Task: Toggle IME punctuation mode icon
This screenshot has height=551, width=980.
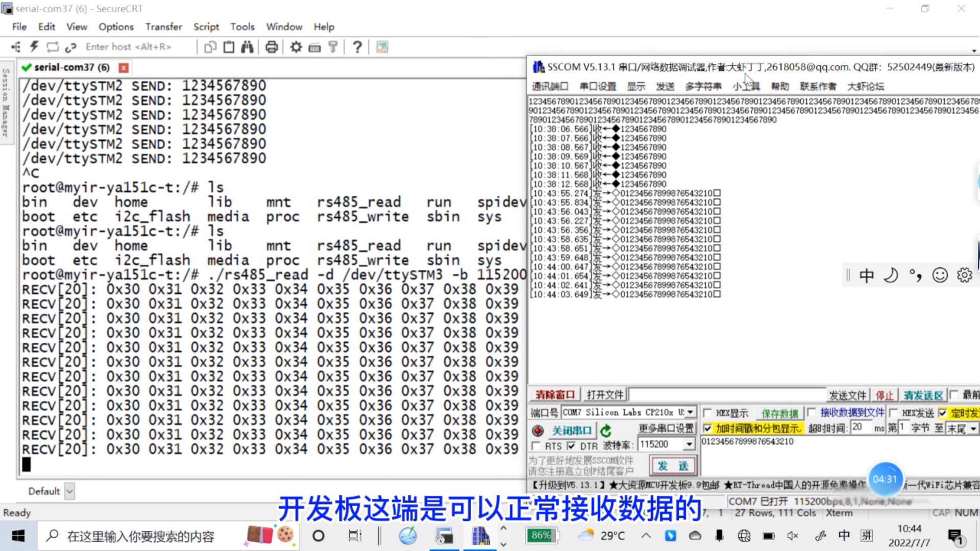Action: click(x=916, y=275)
